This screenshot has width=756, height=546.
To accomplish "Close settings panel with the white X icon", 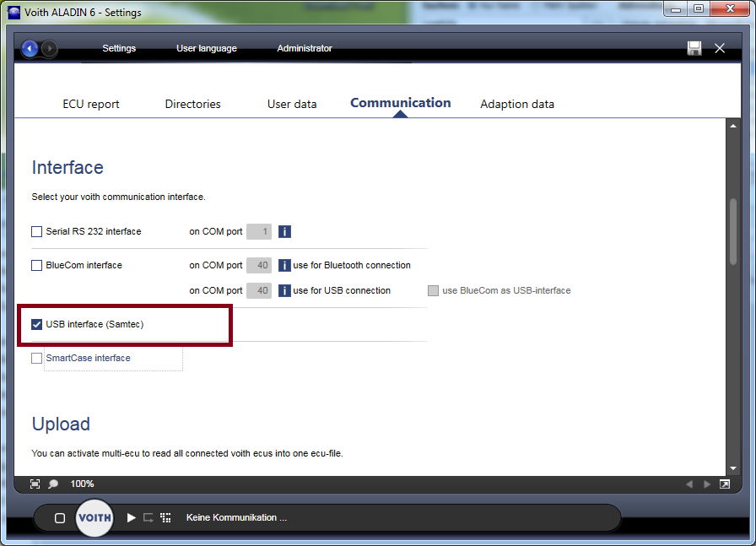I will click(x=720, y=48).
